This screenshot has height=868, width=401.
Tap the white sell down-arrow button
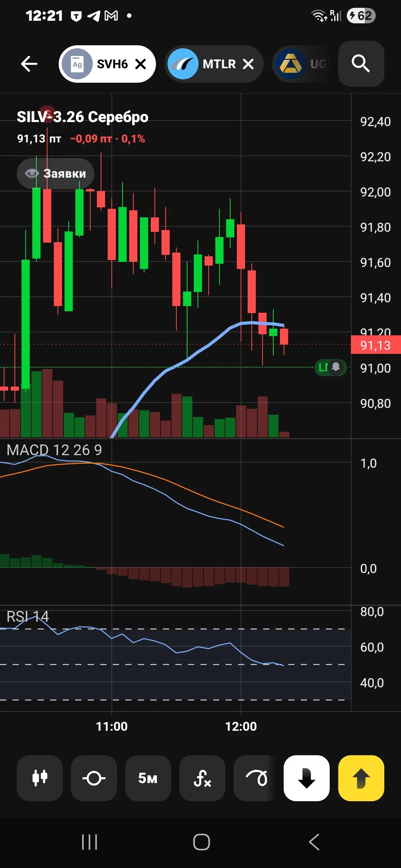click(x=307, y=778)
